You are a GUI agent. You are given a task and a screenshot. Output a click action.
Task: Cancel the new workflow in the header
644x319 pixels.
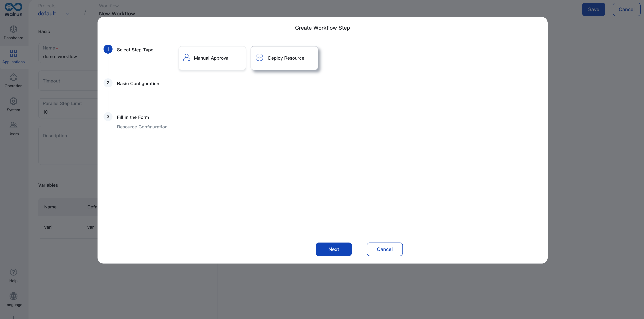click(x=627, y=9)
